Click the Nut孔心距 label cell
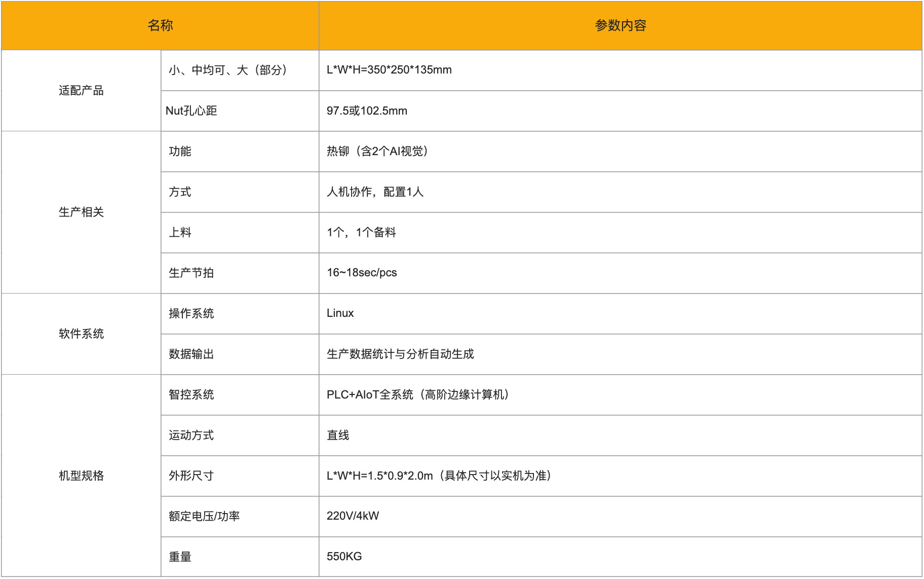Screen dimensions: 924x579 [x=191, y=111]
